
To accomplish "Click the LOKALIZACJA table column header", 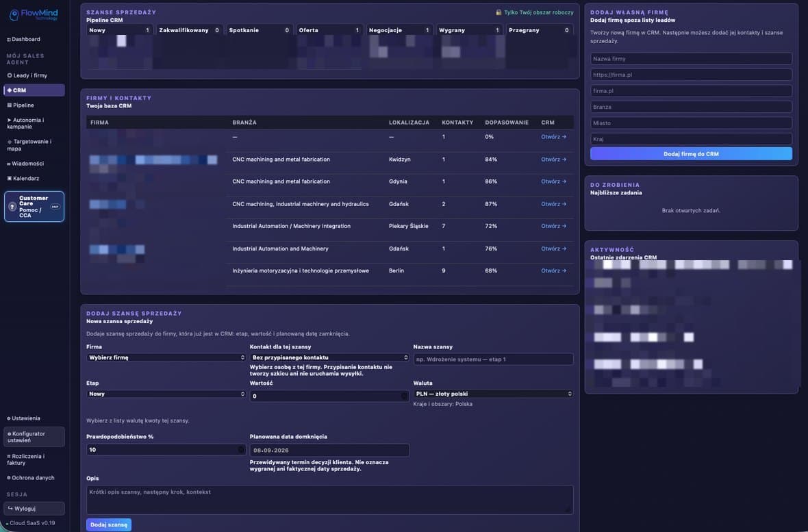I will pos(409,123).
